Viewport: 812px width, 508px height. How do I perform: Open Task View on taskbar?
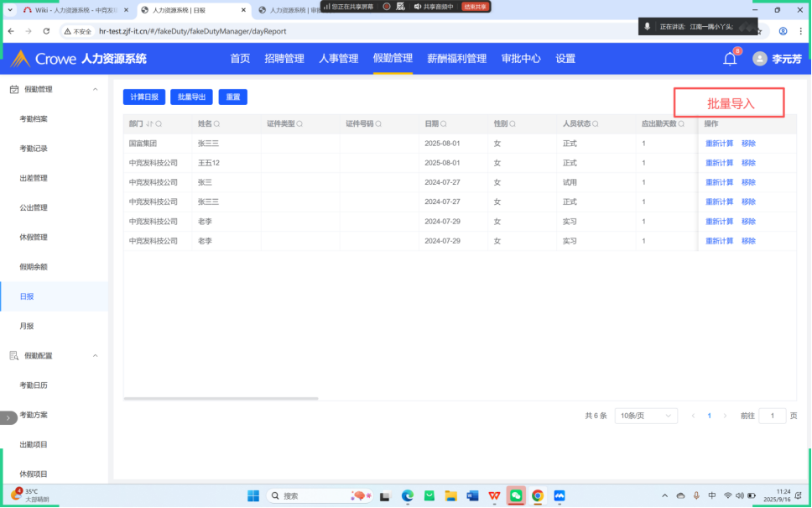[x=385, y=496]
